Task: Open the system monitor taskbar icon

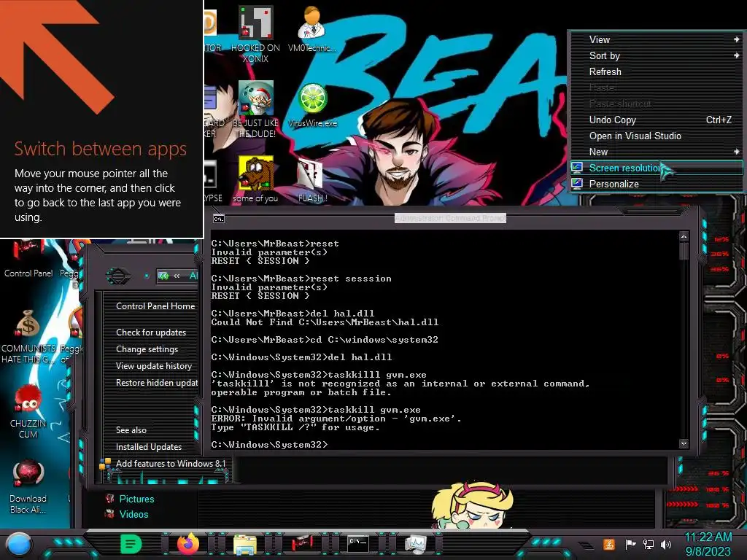Action: (415, 544)
